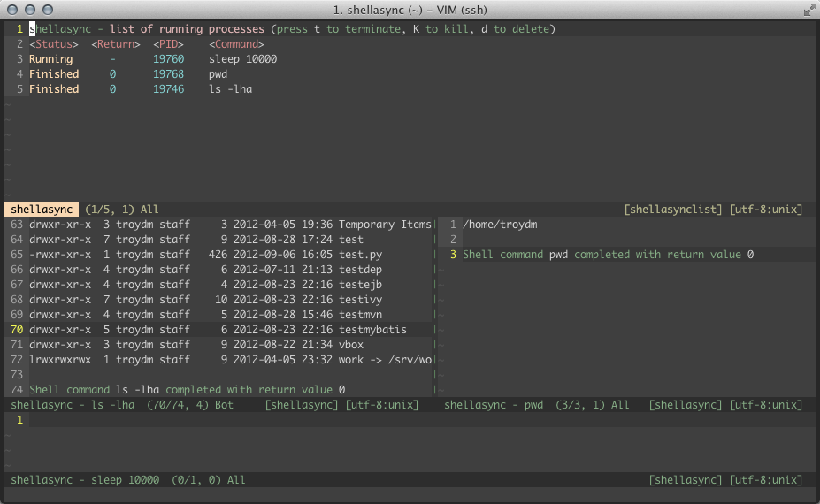Select the Running process row 'sleep 10000'
The height and width of the screenshot is (504, 820).
click(153, 59)
